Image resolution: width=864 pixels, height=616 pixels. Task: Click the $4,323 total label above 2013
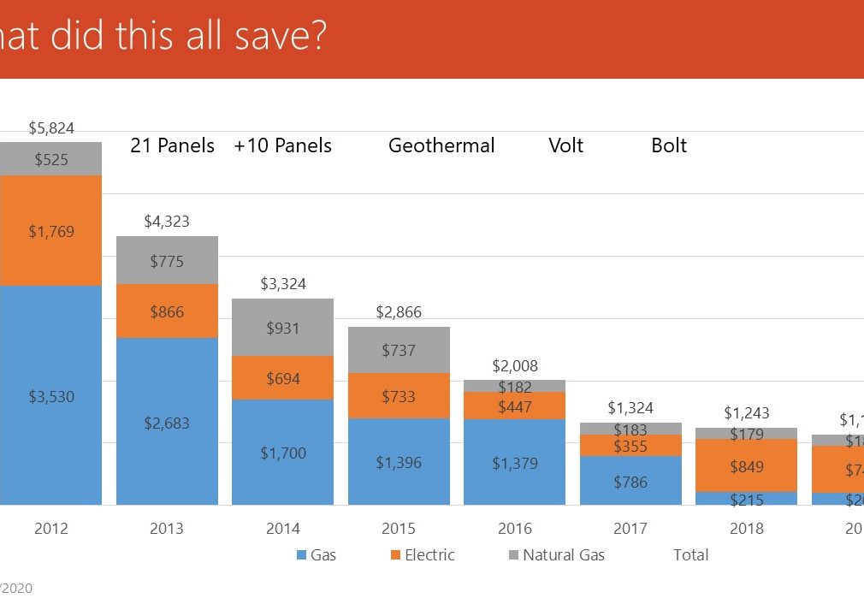[x=167, y=222]
